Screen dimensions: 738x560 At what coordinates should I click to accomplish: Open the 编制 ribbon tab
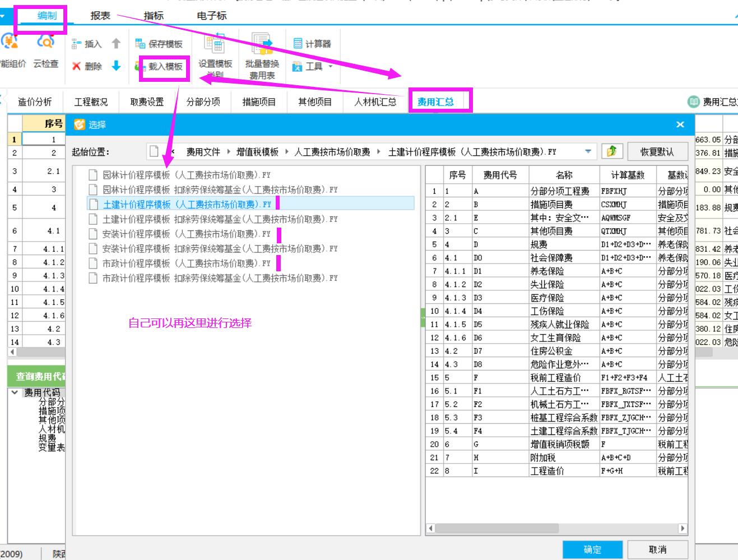47,16
